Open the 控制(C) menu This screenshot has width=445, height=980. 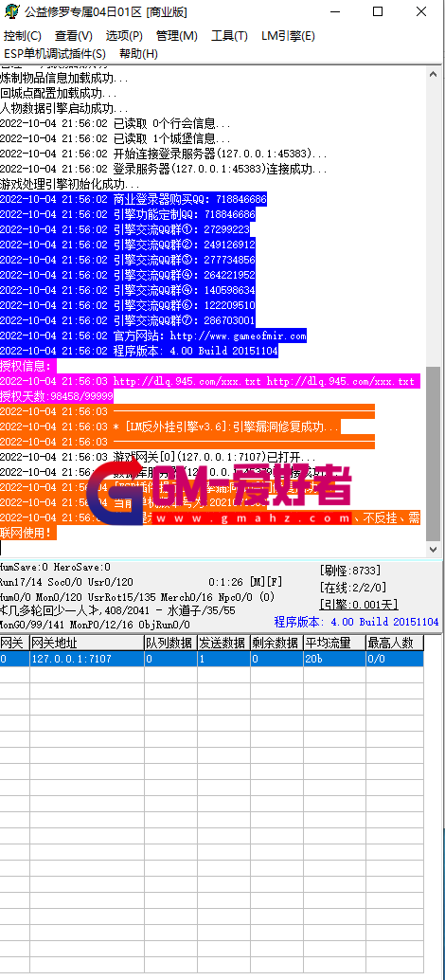coord(23,36)
